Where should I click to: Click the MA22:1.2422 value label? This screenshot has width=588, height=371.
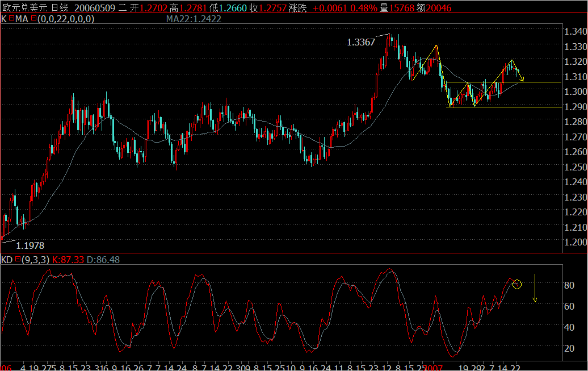(x=193, y=18)
